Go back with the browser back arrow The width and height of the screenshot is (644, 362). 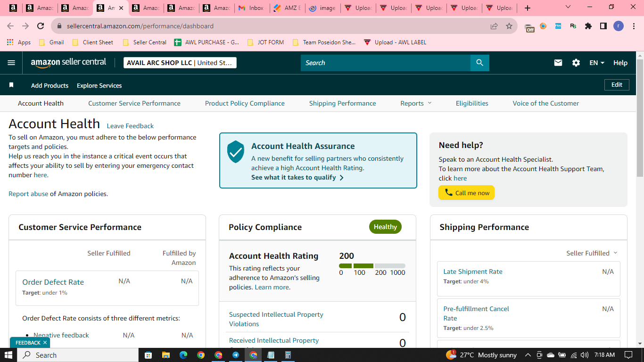pyautogui.click(x=10, y=26)
